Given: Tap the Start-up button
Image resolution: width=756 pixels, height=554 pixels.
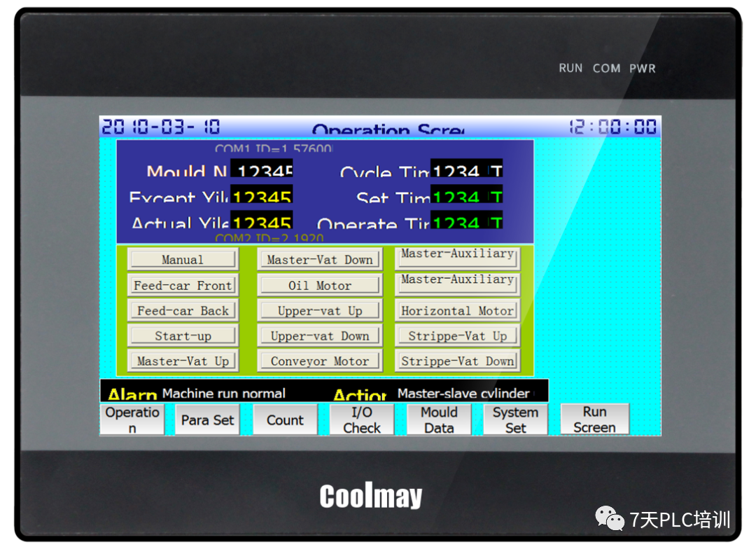Looking at the screenshot, I should tap(183, 335).
